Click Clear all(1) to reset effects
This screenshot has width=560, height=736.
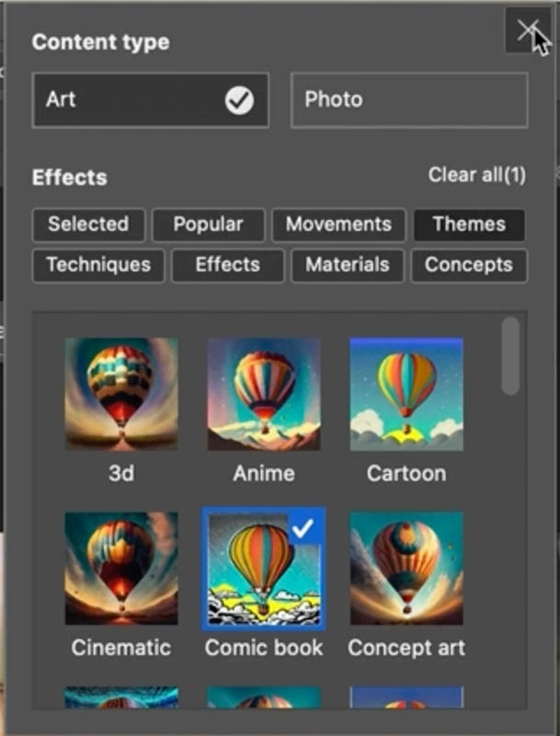coord(476,175)
